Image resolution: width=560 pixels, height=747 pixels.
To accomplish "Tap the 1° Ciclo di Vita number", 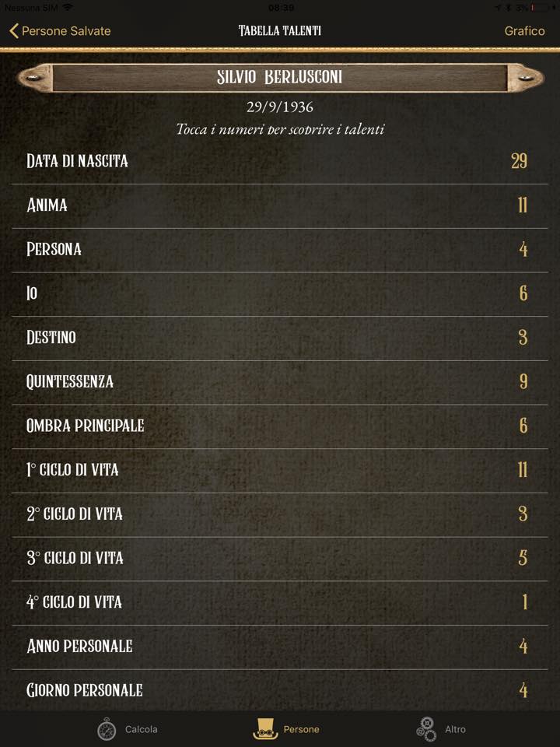I will pyautogui.click(x=523, y=470).
